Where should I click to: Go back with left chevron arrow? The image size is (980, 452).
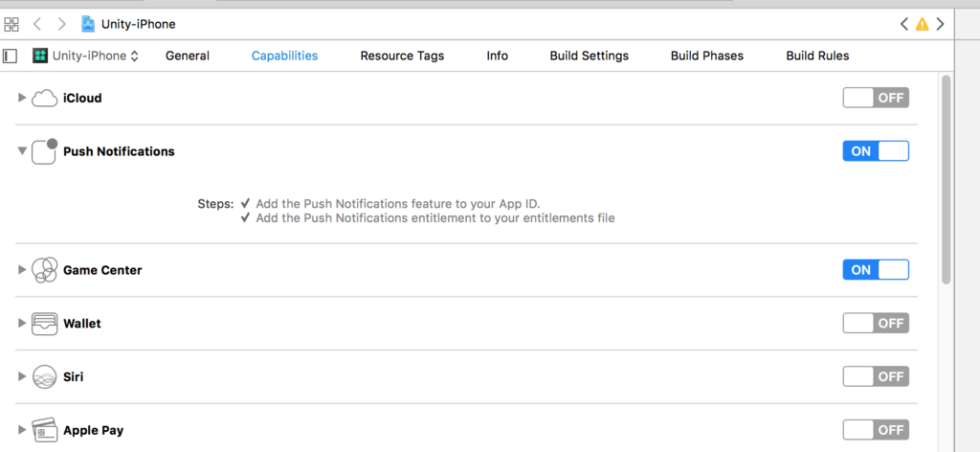37,24
